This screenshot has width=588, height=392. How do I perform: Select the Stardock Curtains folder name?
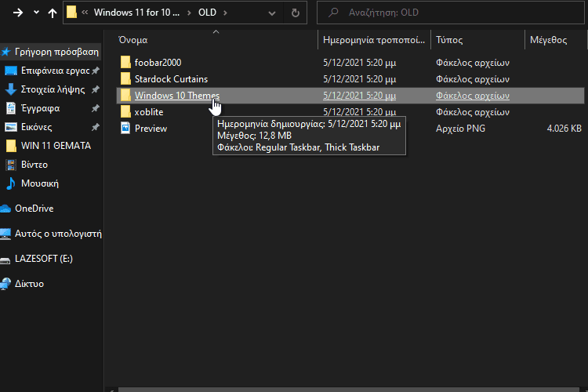coord(171,79)
